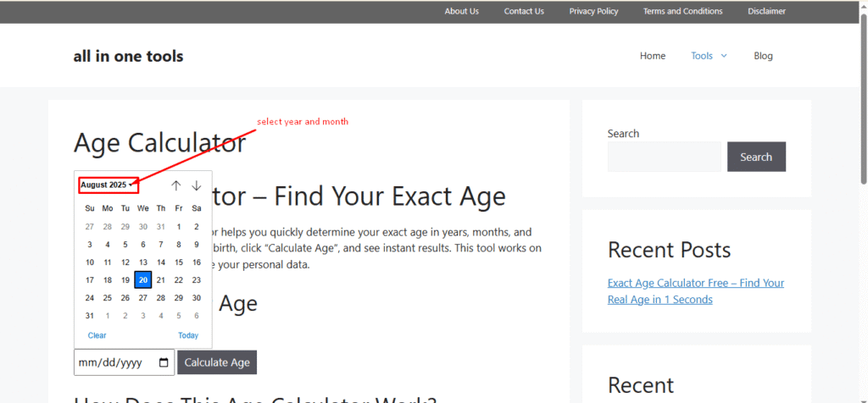Click Clear in the date picker

pyautogui.click(x=97, y=335)
